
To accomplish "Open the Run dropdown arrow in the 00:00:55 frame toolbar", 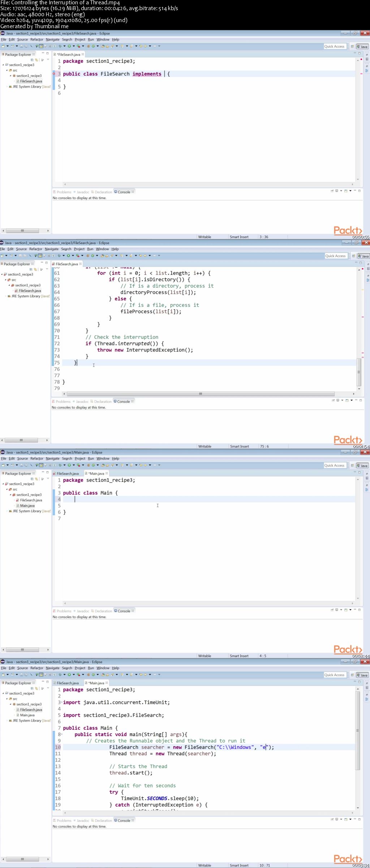I will coord(73,46).
